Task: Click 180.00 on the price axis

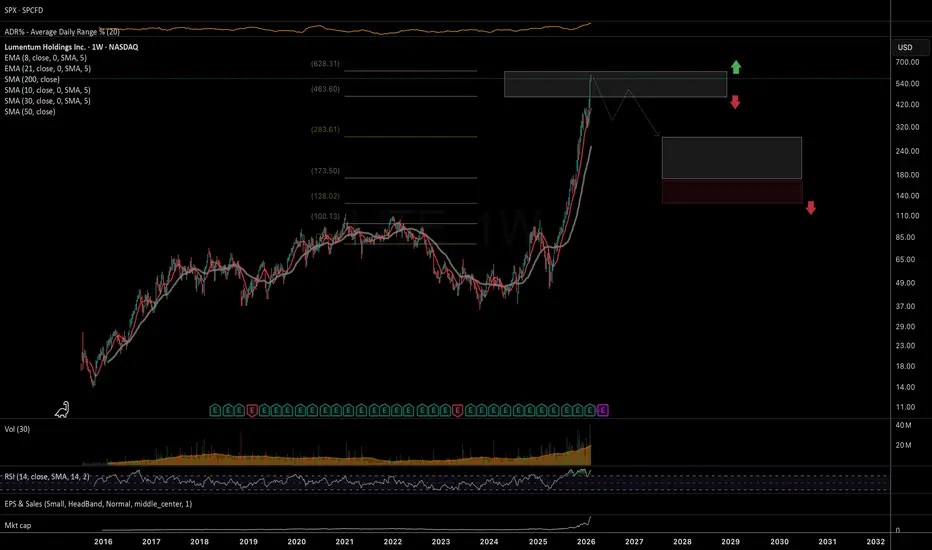Action: tap(908, 174)
